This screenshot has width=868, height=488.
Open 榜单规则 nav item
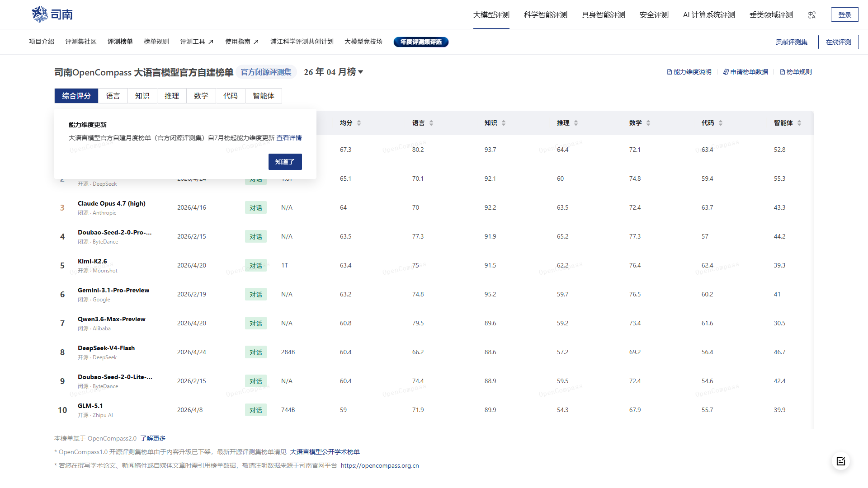pyautogui.click(x=156, y=42)
